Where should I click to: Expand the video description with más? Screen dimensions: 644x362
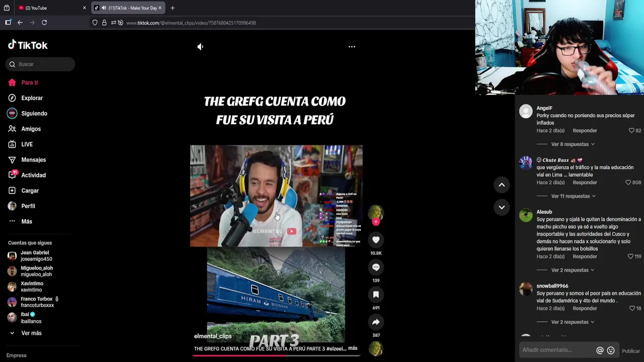[353, 348]
